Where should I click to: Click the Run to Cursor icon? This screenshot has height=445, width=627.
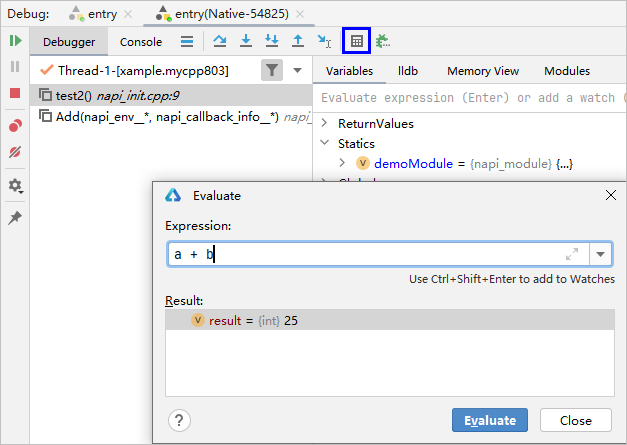click(323, 41)
